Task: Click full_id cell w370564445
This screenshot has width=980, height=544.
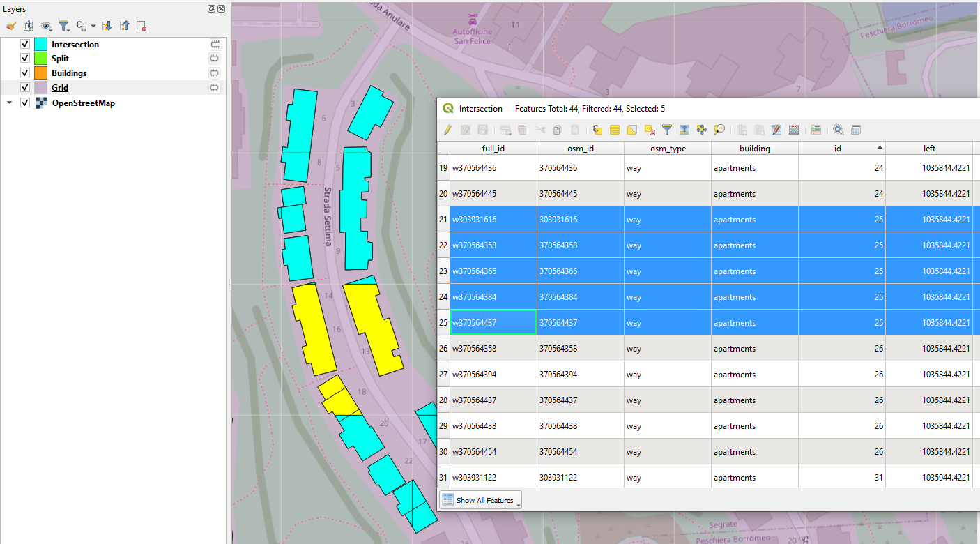Action: pyautogui.click(x=493, y=194)
